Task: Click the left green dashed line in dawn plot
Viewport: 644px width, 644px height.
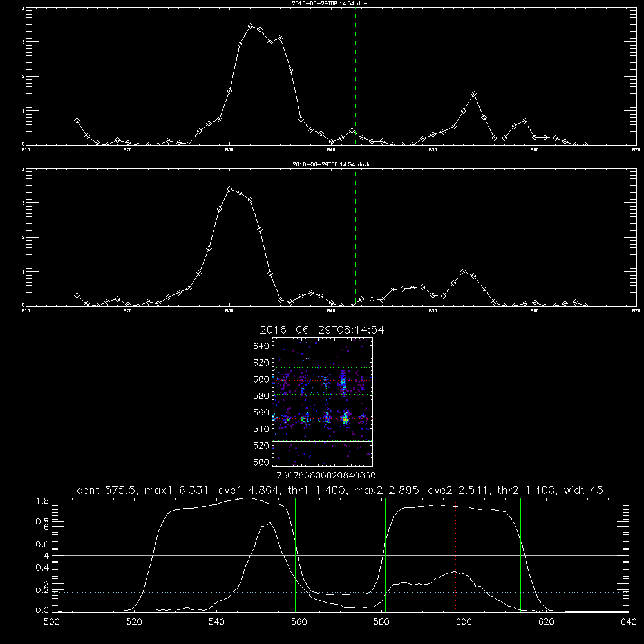Action: [x=205, y=77]
